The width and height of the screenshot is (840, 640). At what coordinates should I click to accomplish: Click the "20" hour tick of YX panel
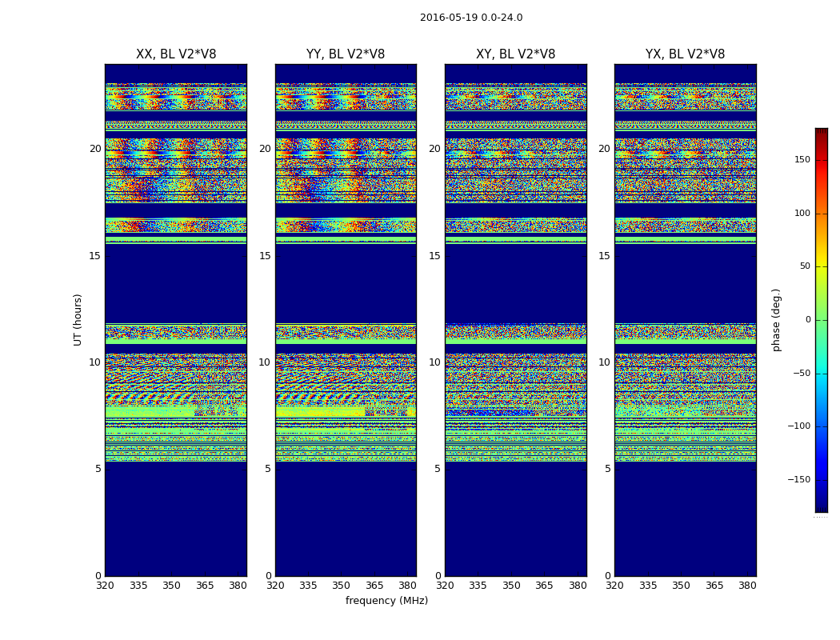coord(604,149)
